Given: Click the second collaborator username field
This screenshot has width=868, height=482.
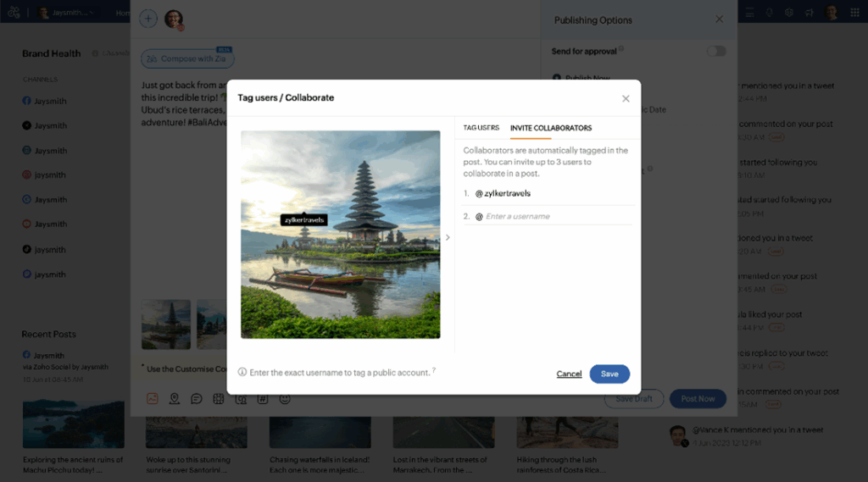Looking at the screenshot, I should [x=555, y=217].
